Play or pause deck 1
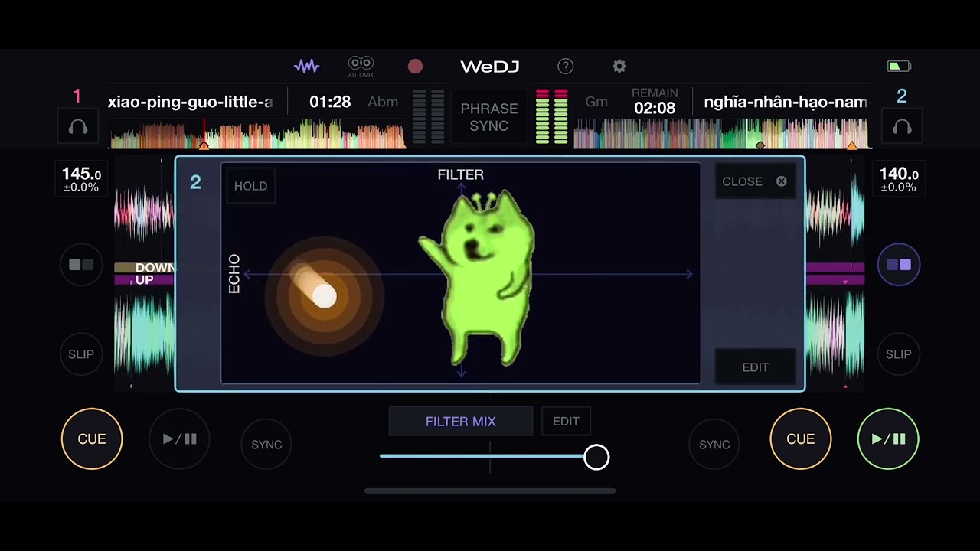 point(179,439)
